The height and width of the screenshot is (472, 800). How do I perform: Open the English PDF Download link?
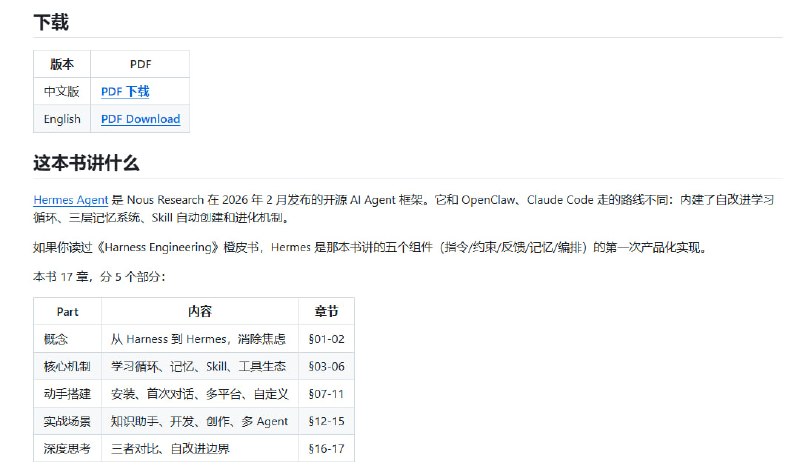[140, 119]
